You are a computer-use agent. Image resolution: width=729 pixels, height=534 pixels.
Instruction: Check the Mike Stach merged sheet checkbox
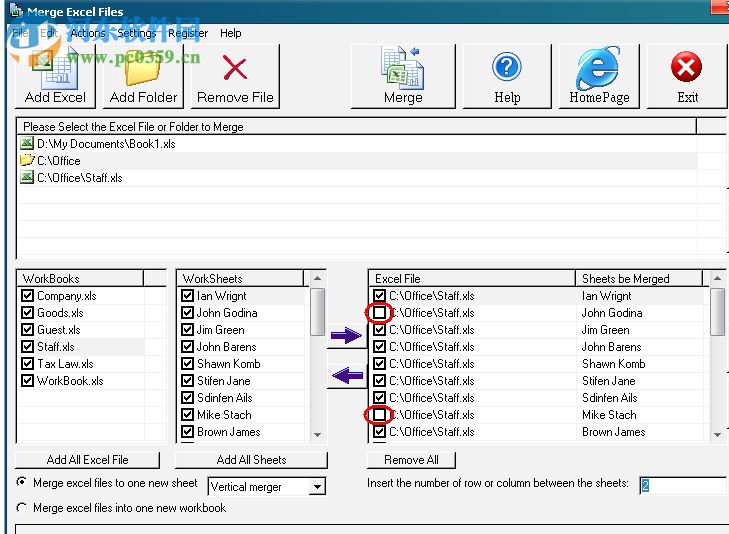[x=379, y=415]
